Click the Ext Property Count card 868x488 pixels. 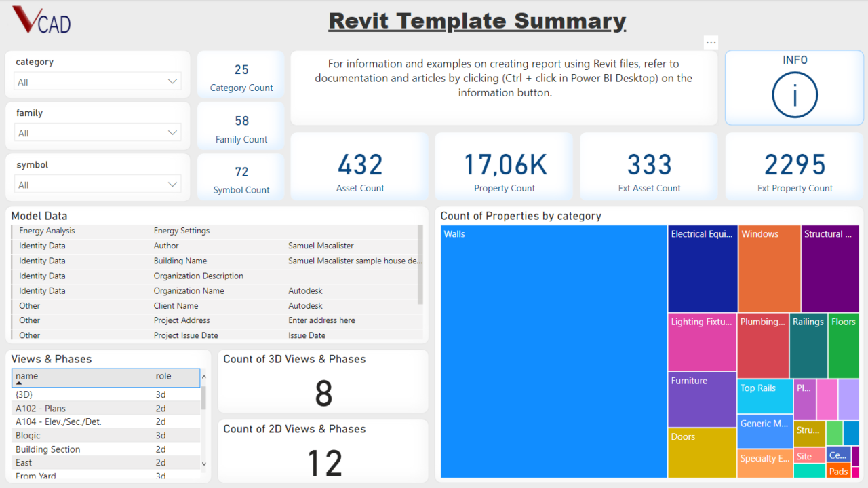(x=794, y=166)
